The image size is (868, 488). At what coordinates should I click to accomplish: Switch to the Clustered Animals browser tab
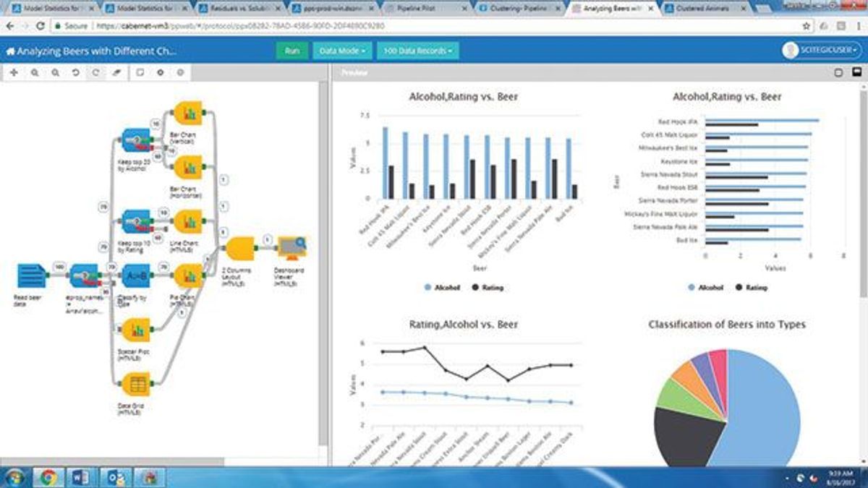[705, 10]
